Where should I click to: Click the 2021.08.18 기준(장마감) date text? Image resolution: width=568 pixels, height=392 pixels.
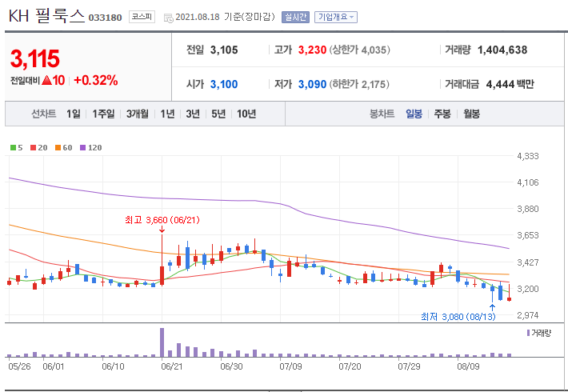[225, 17]
